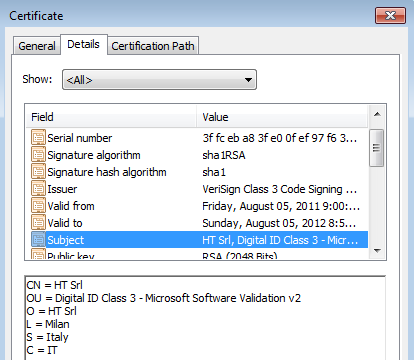Click the field list scrollbar thumb
The width and height of the screenshot is (414, 360).
tap(377, 148)
